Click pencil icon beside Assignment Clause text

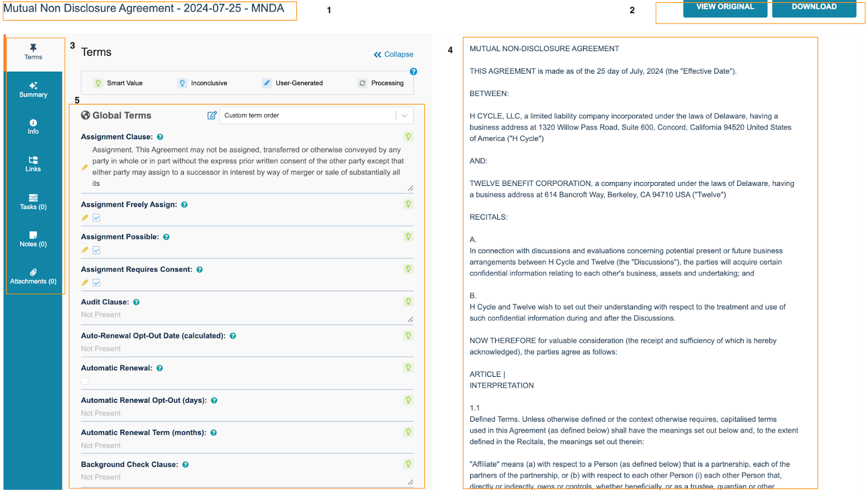(85, 167)
